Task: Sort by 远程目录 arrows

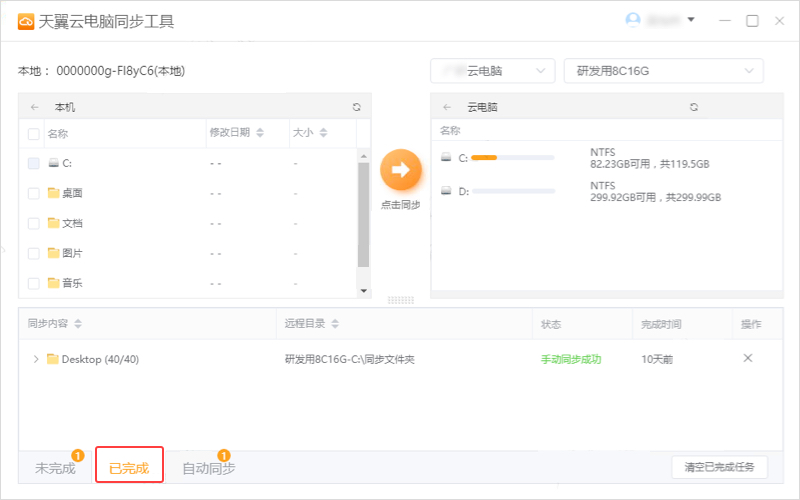Action: click(335, 323)
